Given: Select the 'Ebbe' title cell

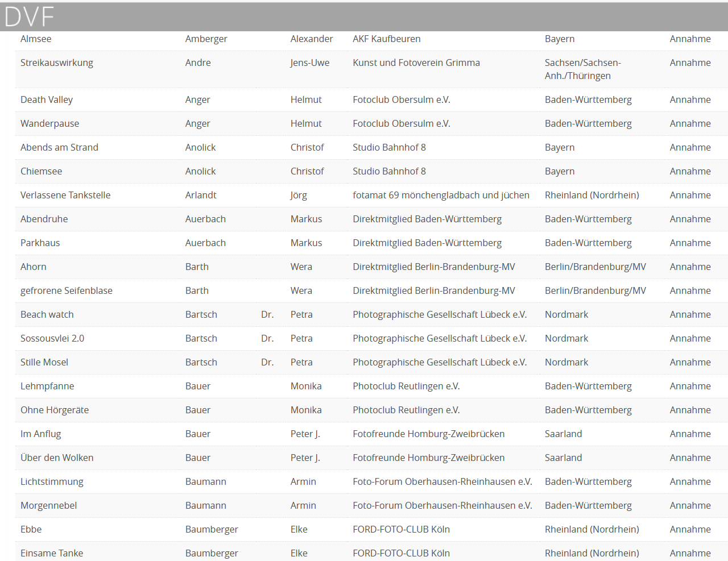Looking at the screenshot, I should point(31,529).
